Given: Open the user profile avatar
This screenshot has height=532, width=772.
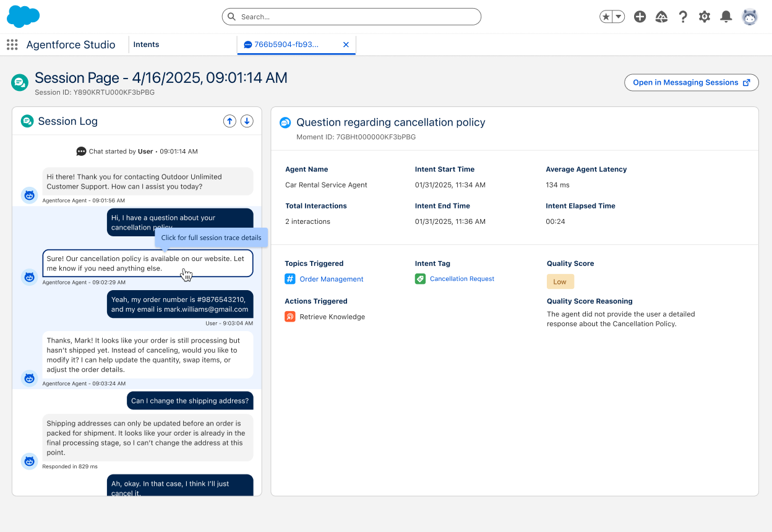Looking at the screenshot, I should (x=750, y=17).
